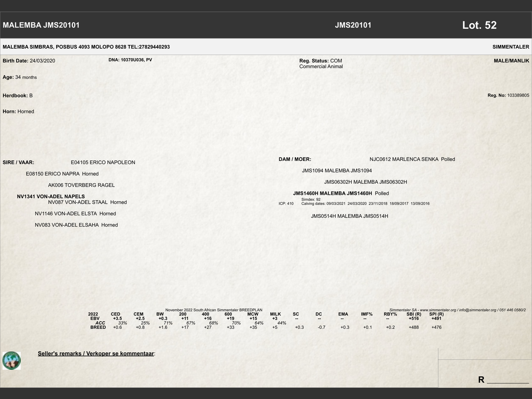Screen dimensions: 532x399
Task: Click the SBI (R) column header
Action: [414, 314]
